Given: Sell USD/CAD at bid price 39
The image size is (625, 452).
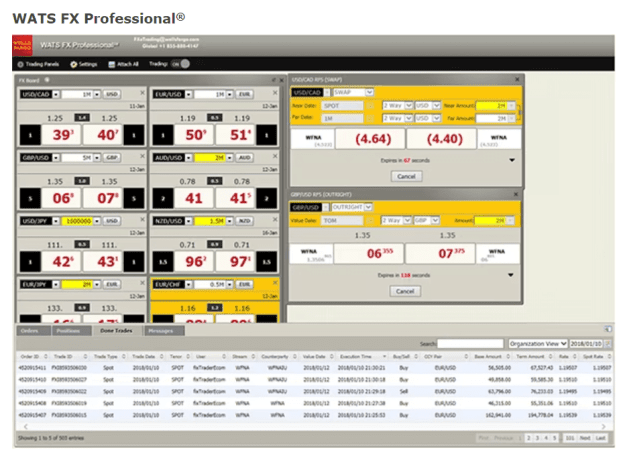Looking at the screenshot, I should click(x=62, y=135).
